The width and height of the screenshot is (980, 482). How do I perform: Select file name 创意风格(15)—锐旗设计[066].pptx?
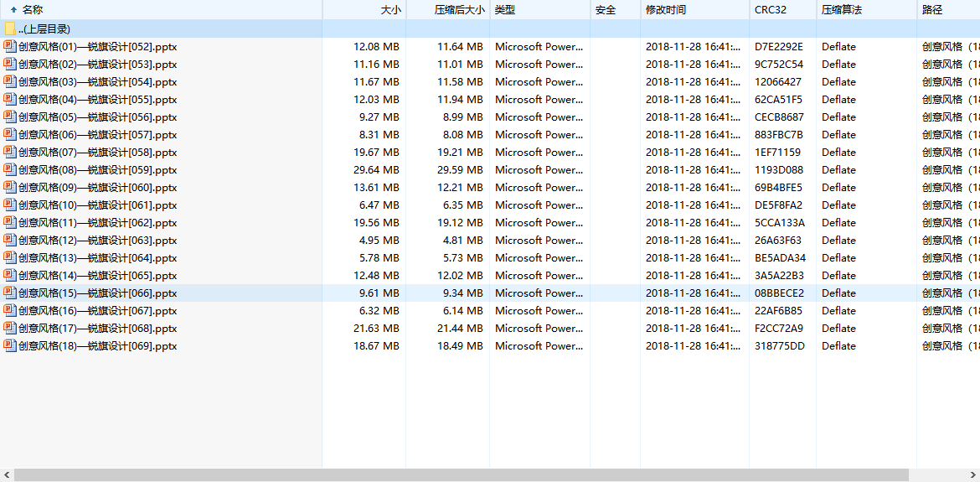click(x=97, y=293)
